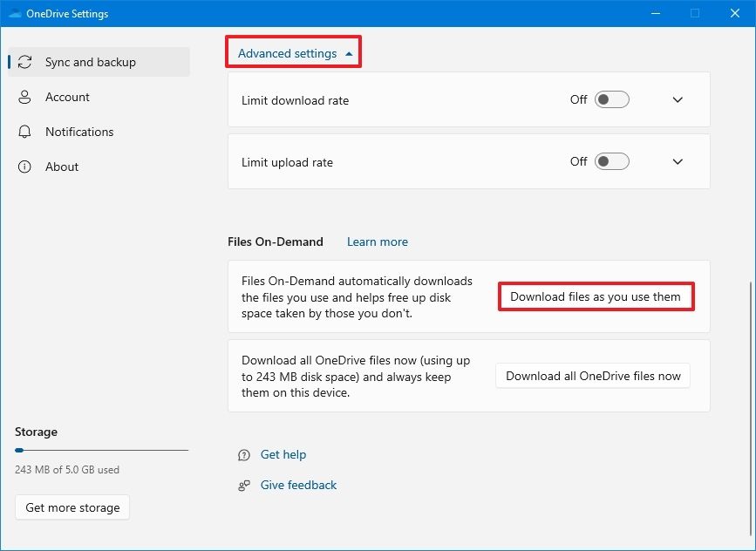This screenshot has width=756, height=551.
Task: Expand the Limit upload rate options
Action: [678, 161]
